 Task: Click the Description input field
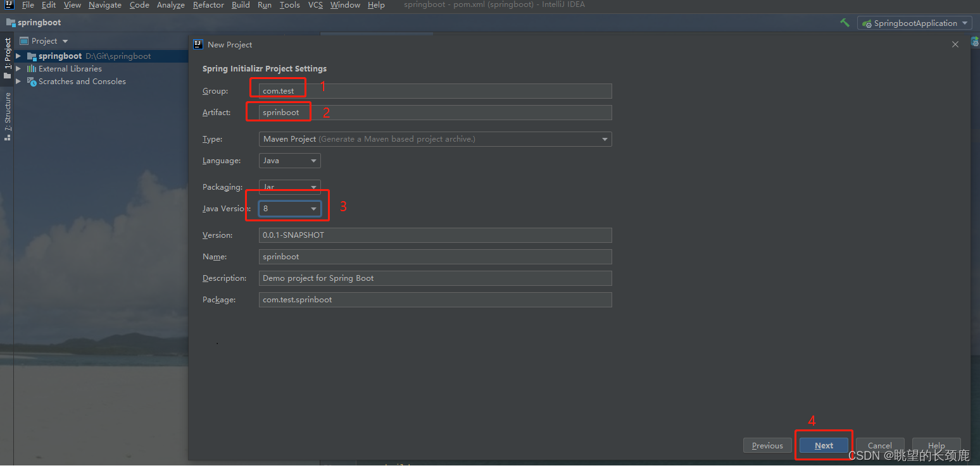click(x=436, y=278)
